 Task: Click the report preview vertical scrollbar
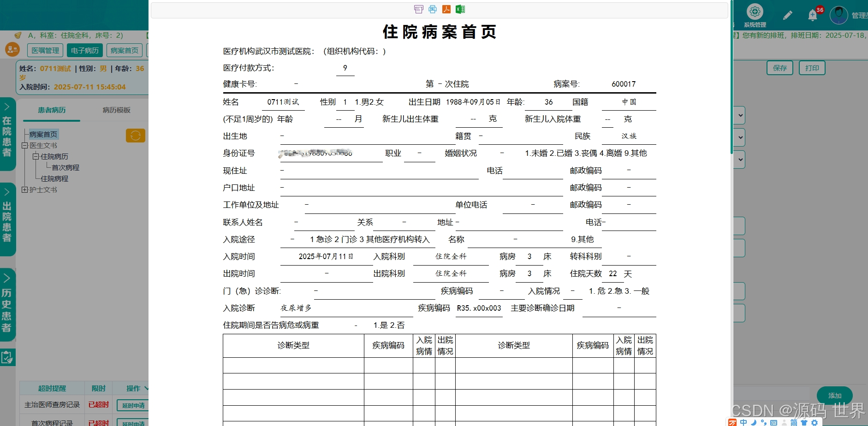pos(731,77)
